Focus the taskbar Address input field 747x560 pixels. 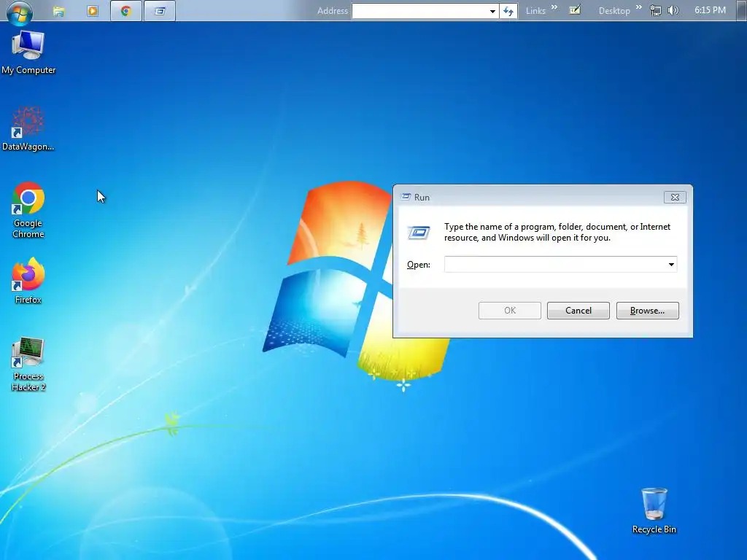[419, 11]
